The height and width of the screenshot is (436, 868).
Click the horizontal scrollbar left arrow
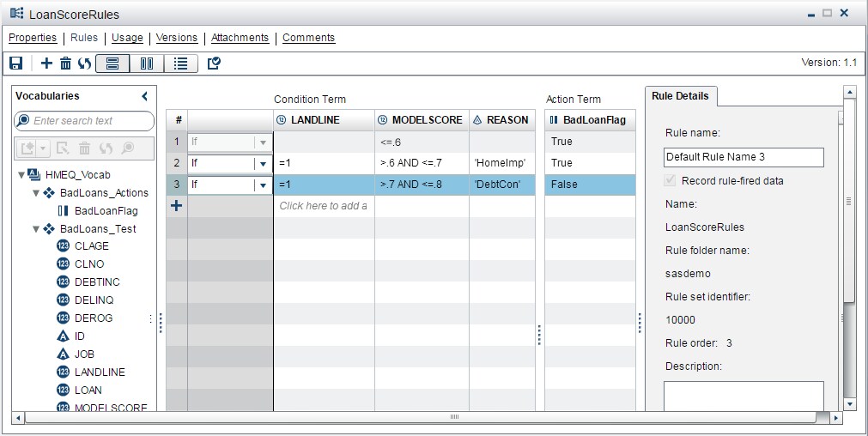click(x=18, y=418)
